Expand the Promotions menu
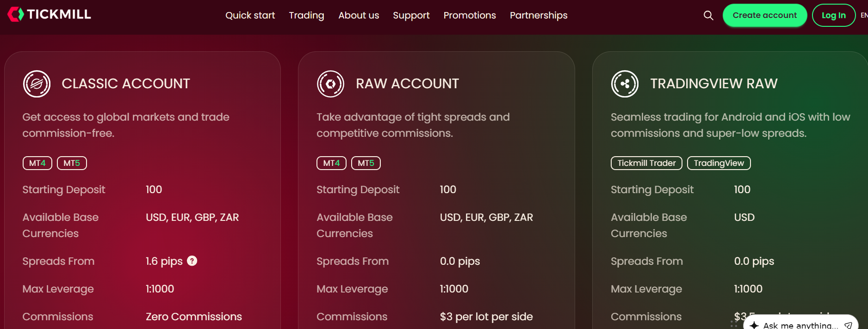Screen dimensions: 868x329 coord(470,15)
